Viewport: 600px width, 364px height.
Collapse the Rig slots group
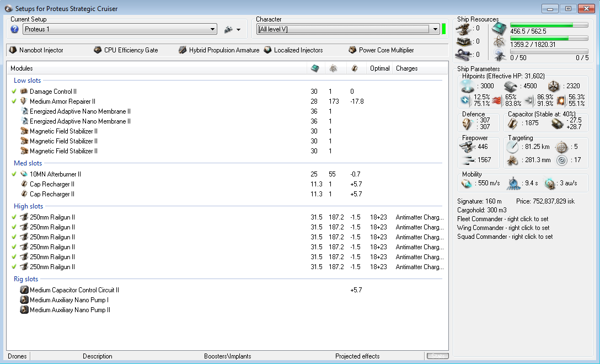[26, 279]
